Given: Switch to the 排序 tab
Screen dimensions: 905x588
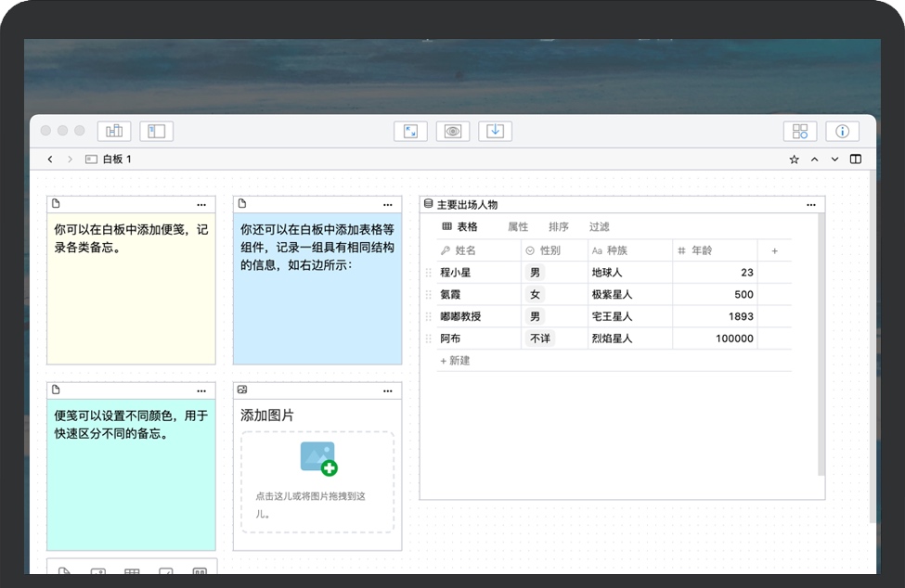Looking at the screenshot, I should coord(559,227).
